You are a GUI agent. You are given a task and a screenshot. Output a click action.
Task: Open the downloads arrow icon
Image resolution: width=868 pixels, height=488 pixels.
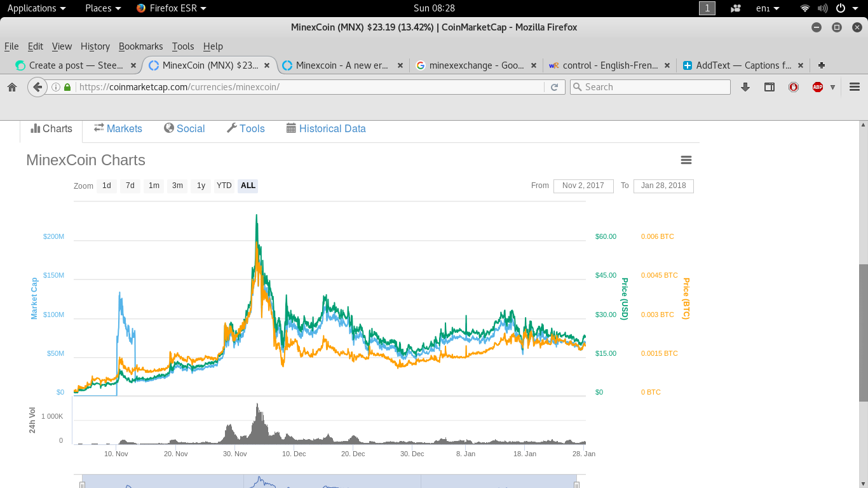[745, 87]
